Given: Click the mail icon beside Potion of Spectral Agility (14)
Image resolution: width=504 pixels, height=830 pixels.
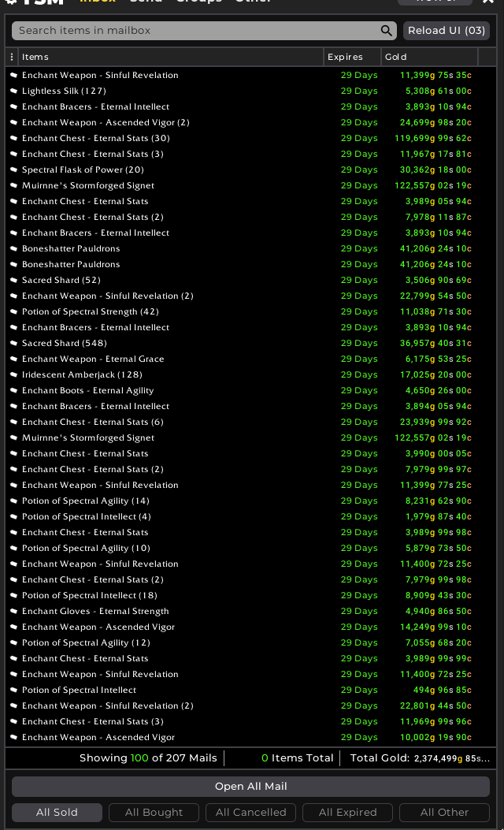Looking at the screenshot, I should [13, 501].
